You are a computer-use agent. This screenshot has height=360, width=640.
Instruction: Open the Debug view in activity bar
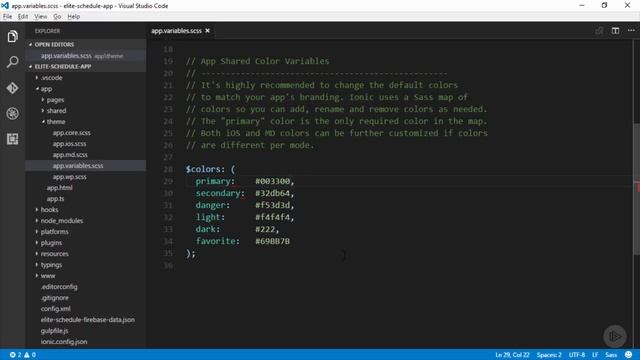[12, 113]
